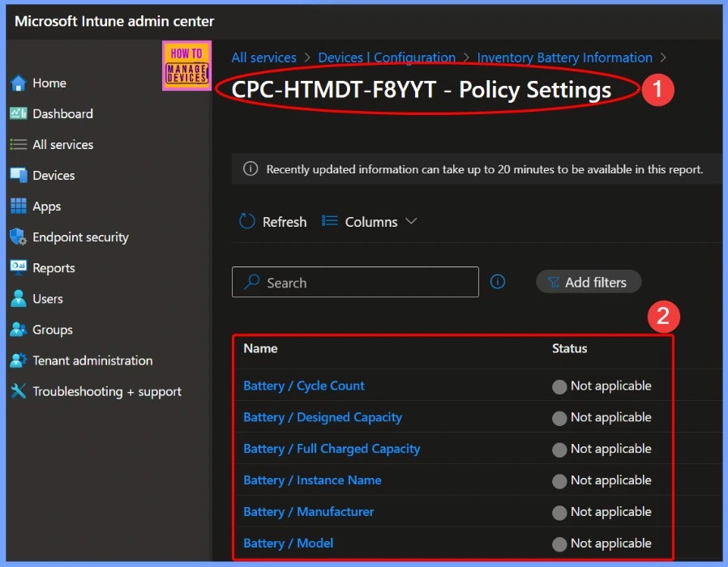Viewport: 728px width, 567px height.
Task: Click Not applicable status for Instance Name
Action: (602, 480)
